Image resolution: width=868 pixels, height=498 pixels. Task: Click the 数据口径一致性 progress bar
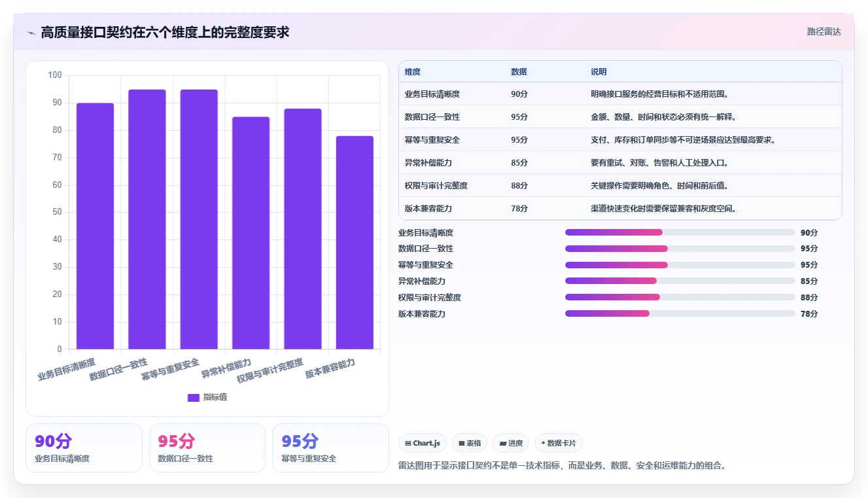tap(680, 249)
